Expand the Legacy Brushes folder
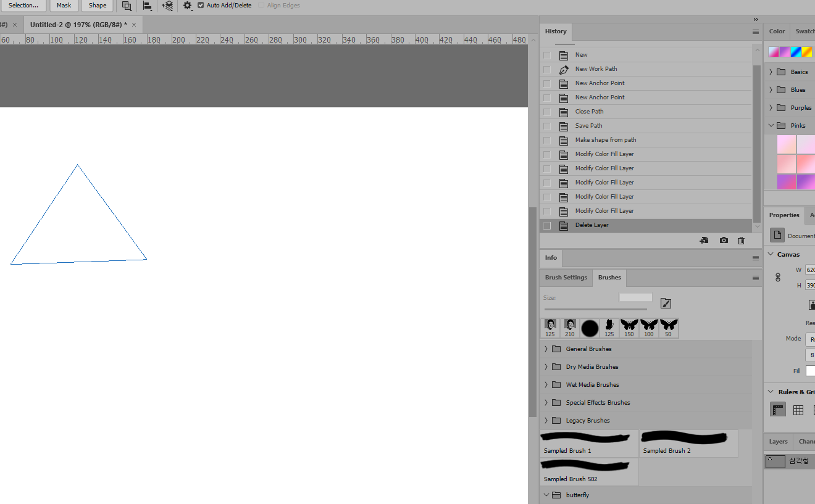 pos(546,421)
